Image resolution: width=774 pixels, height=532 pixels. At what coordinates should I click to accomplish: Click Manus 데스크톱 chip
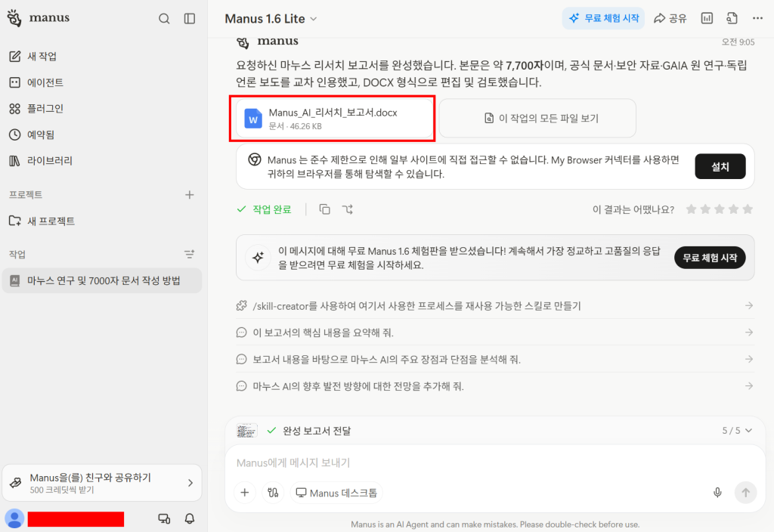[x=336, y=493]
